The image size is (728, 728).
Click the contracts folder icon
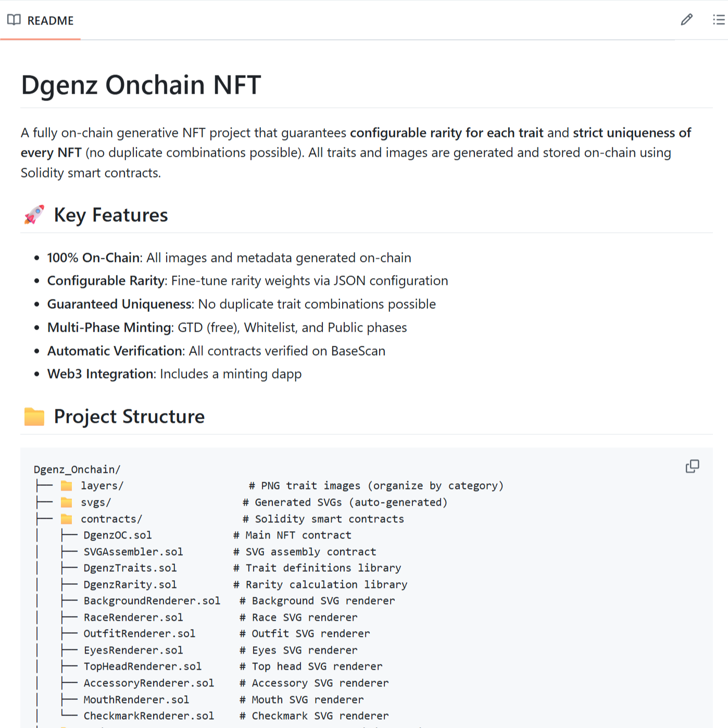coord(66,519)
